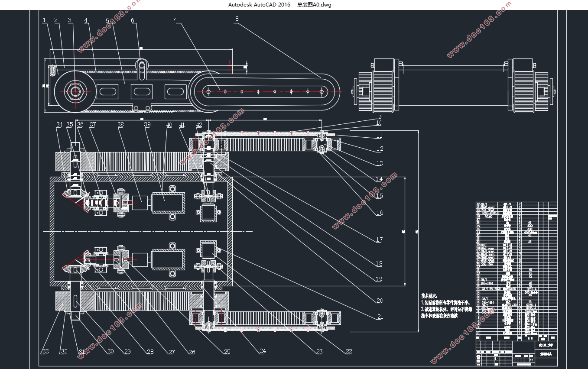Select part callout number 6
The height and width of the screenshot is (369, 588).
pyautogui.click(x=133, y=20)
